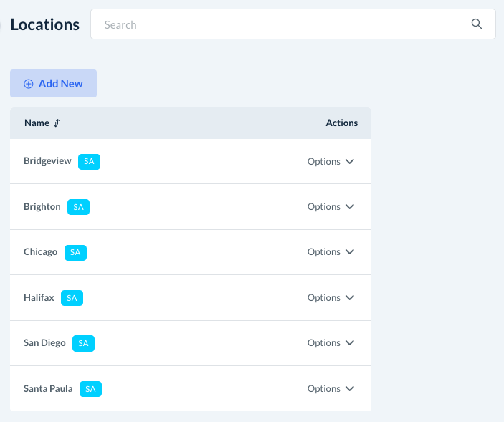
Task: Click the SA badge next to Brighton
Action: (78, 207)
